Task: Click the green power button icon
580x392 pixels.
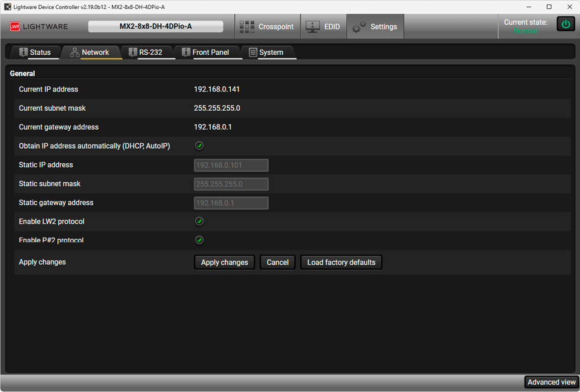Action: pyautogui.click(x=566, y=24)
